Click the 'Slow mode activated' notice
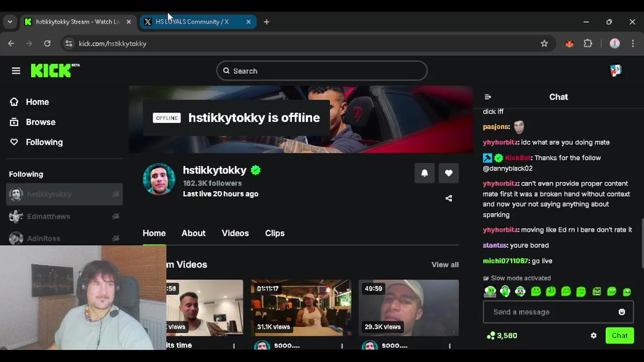 tap(517, 278)
